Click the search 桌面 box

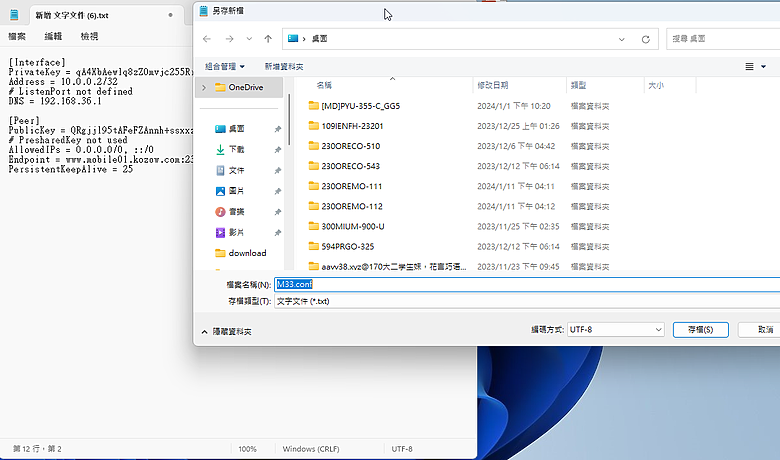pos(723,39)
